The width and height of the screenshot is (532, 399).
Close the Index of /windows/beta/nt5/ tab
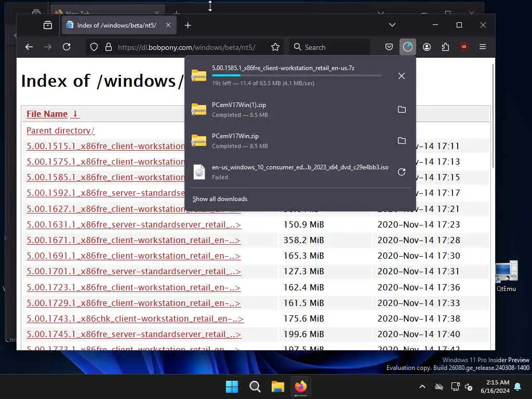[168, 25]
